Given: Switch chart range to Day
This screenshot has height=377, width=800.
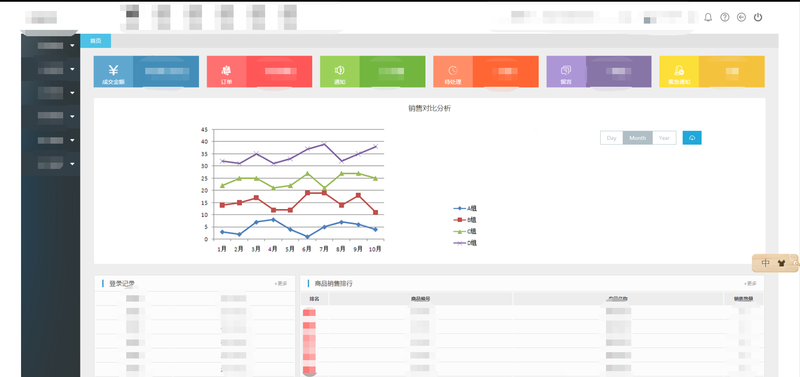Looking at the screenshot, I should coord(612,138).
